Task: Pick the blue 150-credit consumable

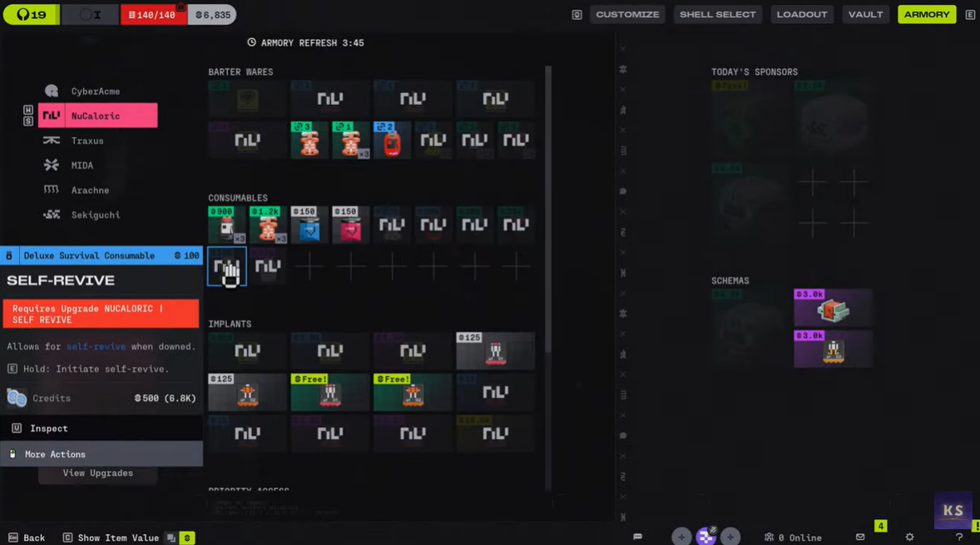Action: [309, 225]
